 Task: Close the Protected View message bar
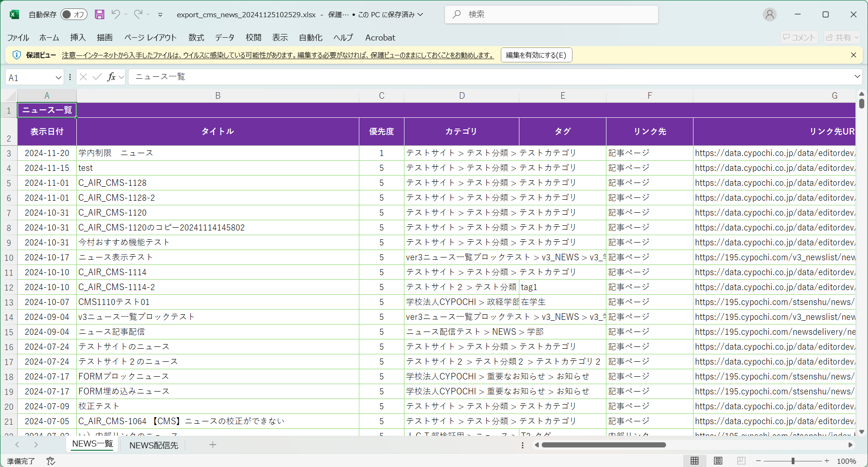[x=854, y=55]
